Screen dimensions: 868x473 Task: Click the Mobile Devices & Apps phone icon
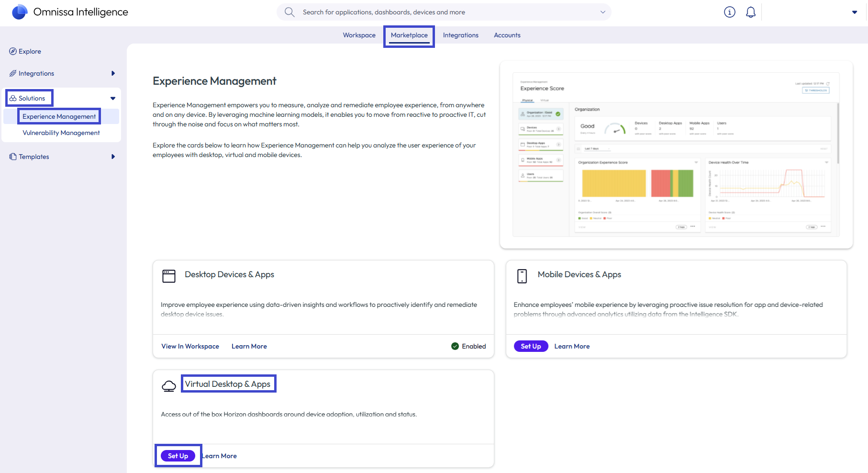coord(522,276)
